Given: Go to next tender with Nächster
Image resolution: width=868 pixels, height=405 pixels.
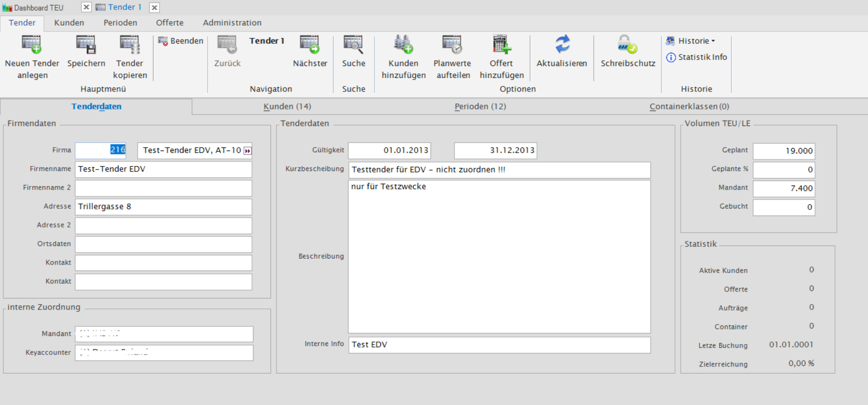Looking at the screenshot, I should point(309,45).
